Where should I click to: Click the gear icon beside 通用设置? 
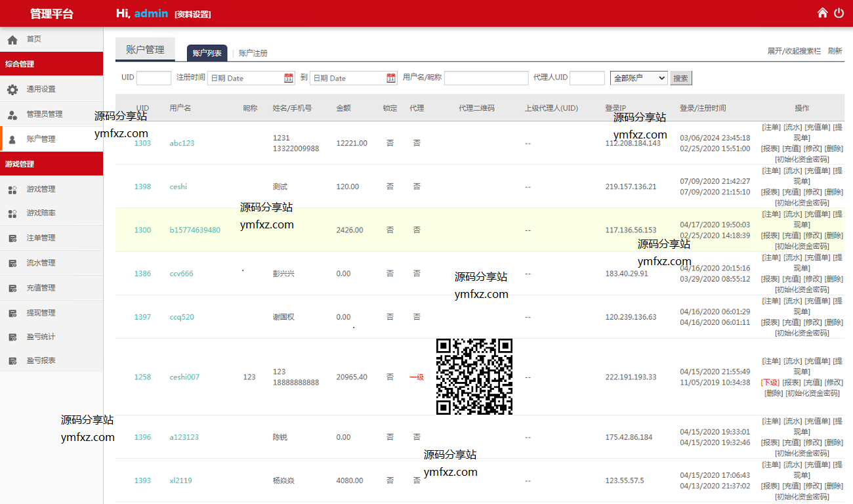[12, 89]
